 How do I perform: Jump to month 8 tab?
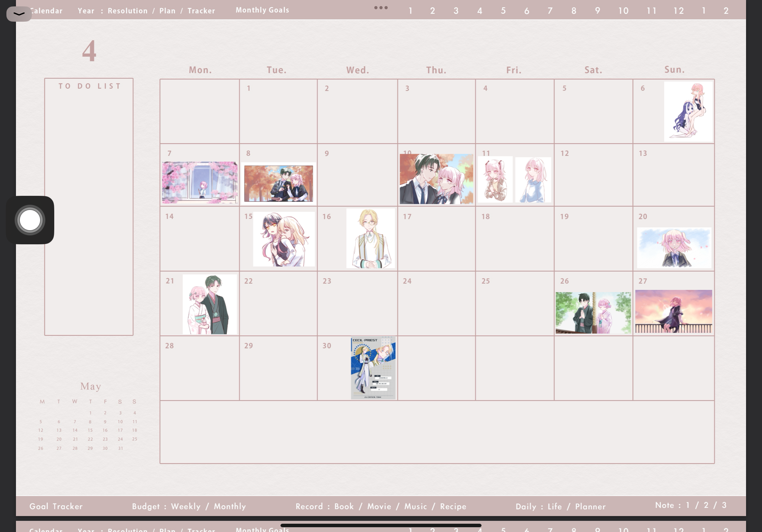(573, 11)
